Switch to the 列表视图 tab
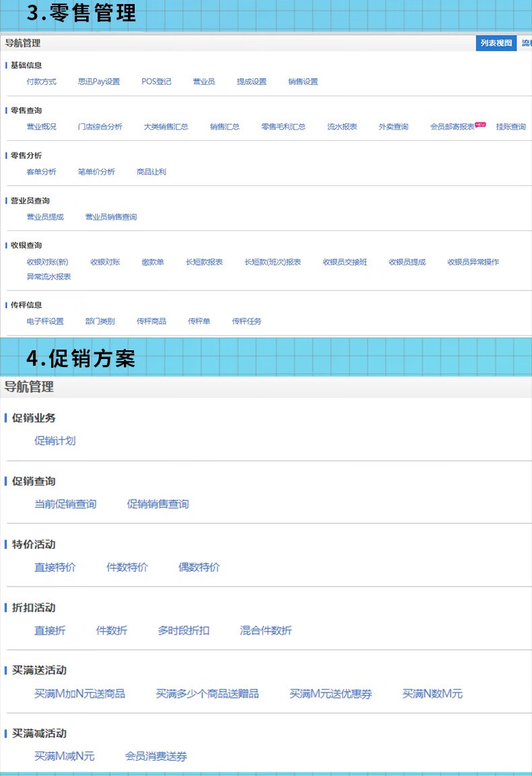This screenshot has height=776, width=532. tap(496, 43)
